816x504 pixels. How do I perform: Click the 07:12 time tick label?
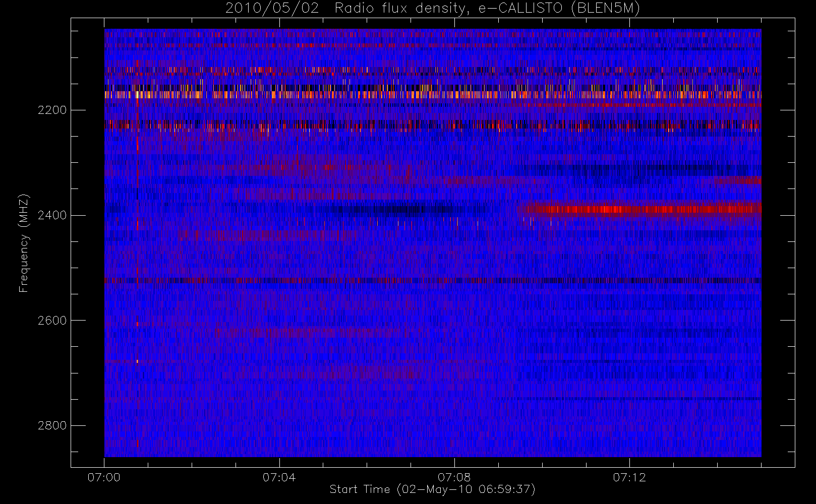tap(629, 477)
